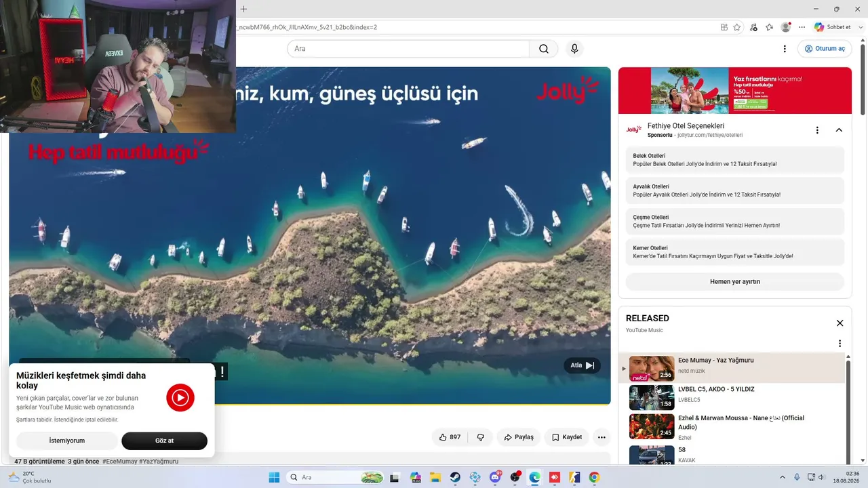Open a new browser tab
Screen dimensions: 868x488
click(x=243, y=9)
